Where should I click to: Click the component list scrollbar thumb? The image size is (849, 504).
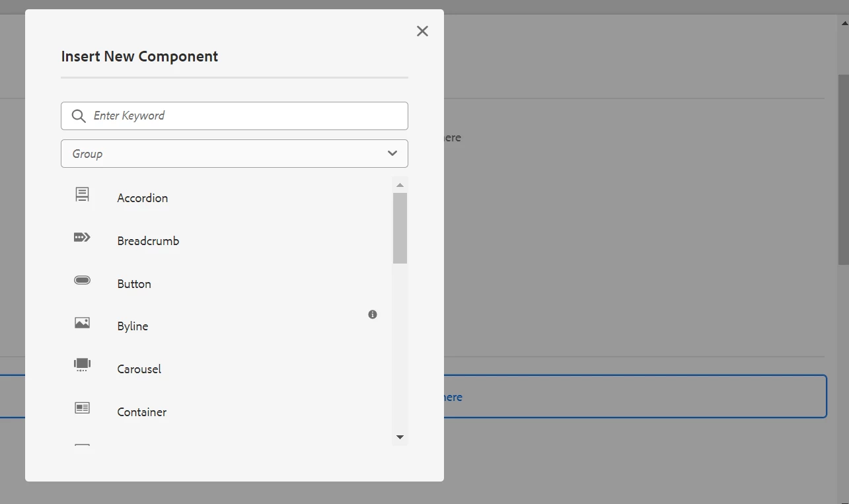(x=400, y=228)
